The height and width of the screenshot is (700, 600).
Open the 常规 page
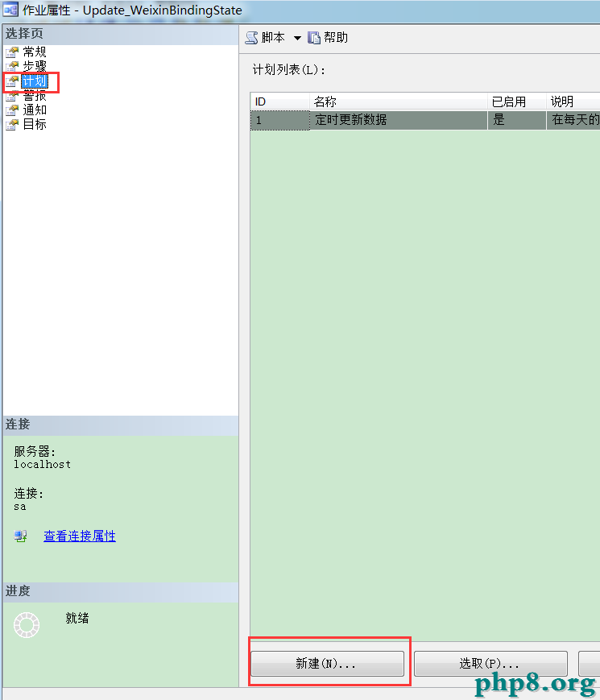point(35,52)
